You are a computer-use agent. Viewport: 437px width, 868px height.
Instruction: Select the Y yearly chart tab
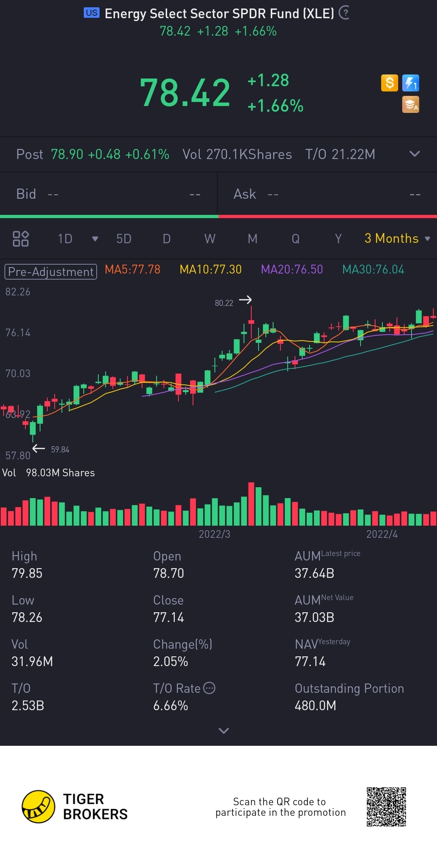338,239
